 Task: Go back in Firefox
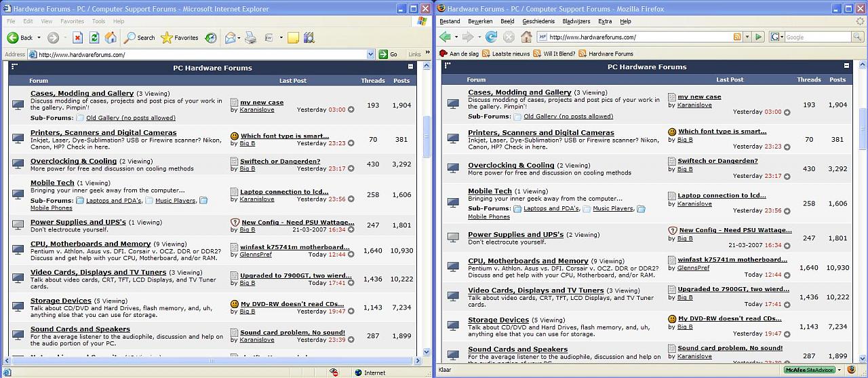[445, 37]
